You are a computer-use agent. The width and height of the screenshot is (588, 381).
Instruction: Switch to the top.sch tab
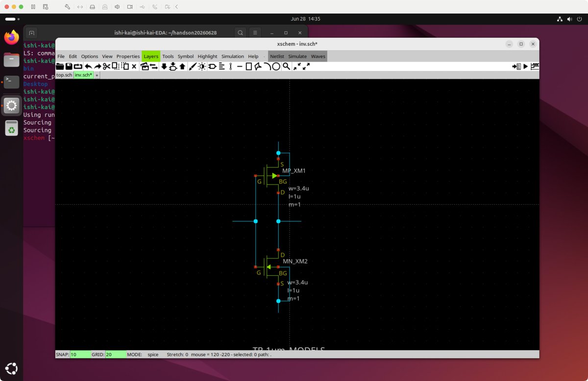pyautogui.click(x=64, y=75)
